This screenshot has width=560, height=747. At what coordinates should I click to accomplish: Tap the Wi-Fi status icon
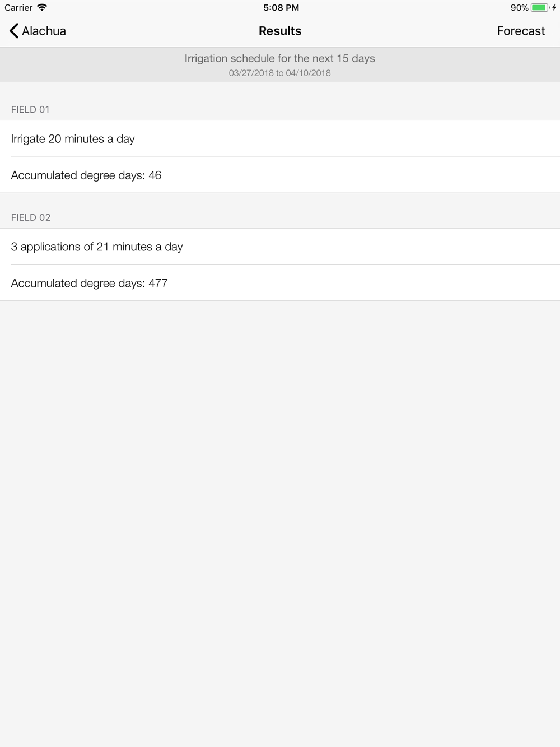[42, 7]
